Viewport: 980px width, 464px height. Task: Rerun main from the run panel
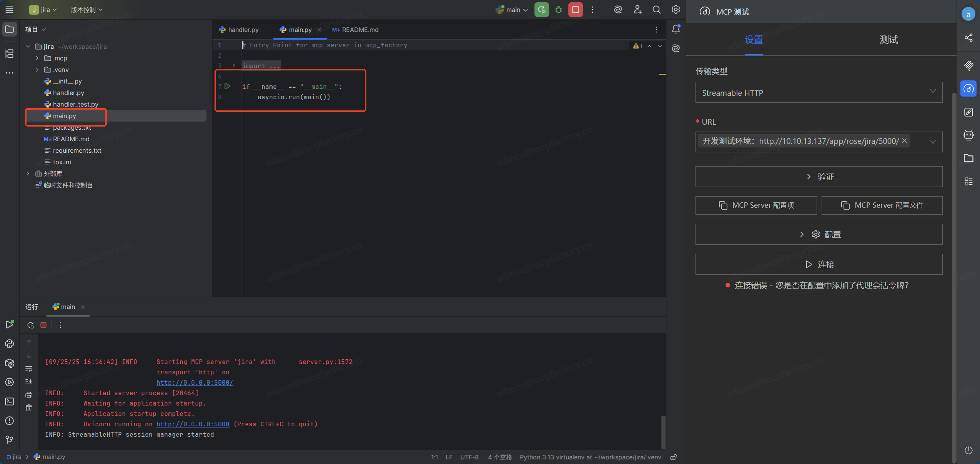click(x=31, y=325)
